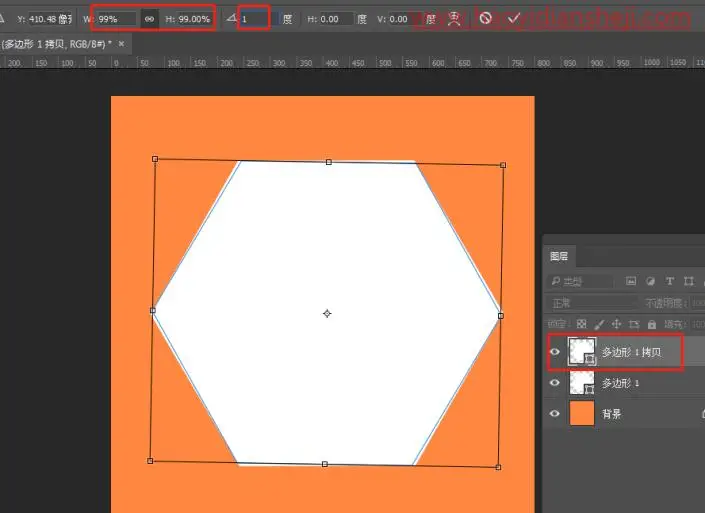Cancel the transform with the circle-slash icon

point(485,18)
